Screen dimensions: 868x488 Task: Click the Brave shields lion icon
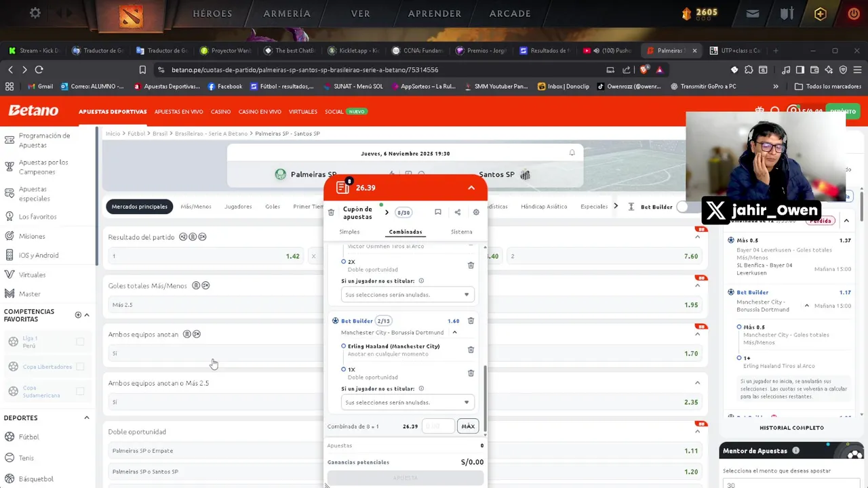coord(644,69)
